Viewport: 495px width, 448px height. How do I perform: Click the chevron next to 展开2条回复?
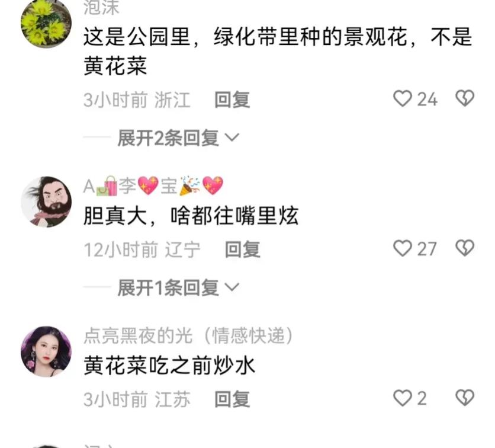[x=232, y=137]
